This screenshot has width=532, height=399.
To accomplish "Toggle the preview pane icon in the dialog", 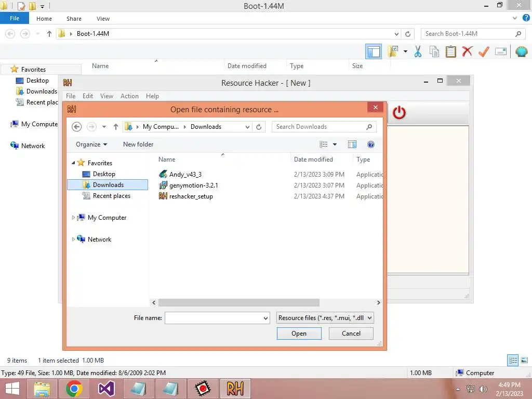I will coord(352,144).
